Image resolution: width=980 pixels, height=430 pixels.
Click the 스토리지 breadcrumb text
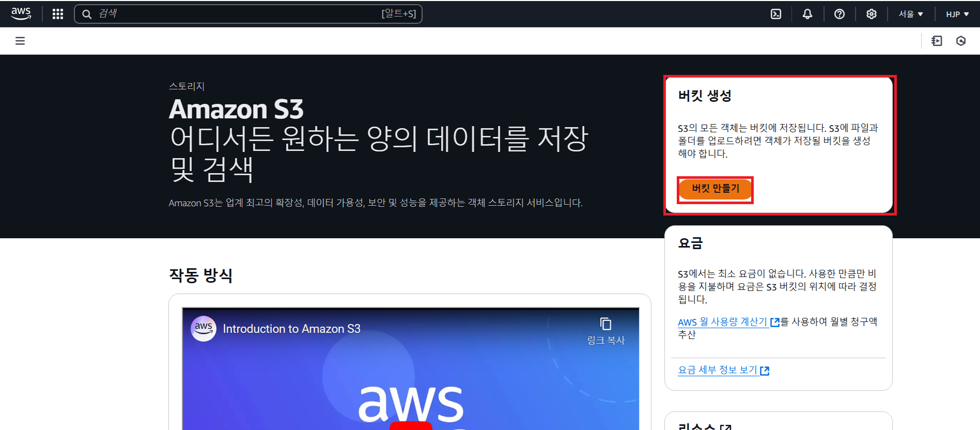[186, 86]
